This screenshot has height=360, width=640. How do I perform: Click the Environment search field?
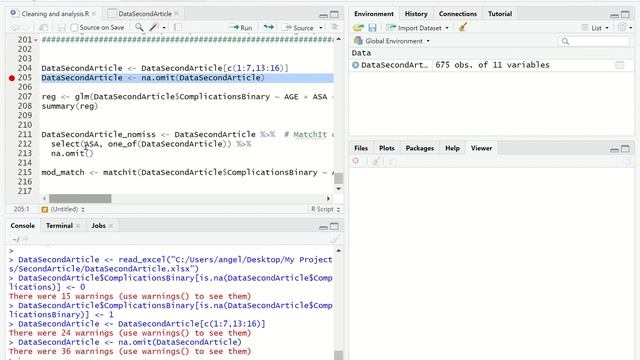click(x=594, y=41)
